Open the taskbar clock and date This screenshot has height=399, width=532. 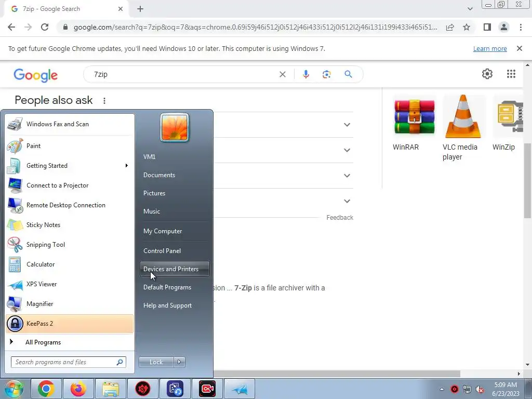[x=506, y=389]
